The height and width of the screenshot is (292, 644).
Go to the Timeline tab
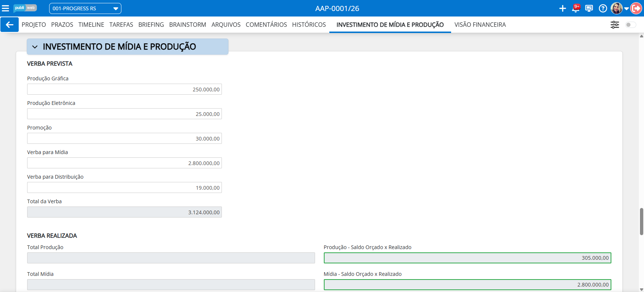tap(91, 25)
